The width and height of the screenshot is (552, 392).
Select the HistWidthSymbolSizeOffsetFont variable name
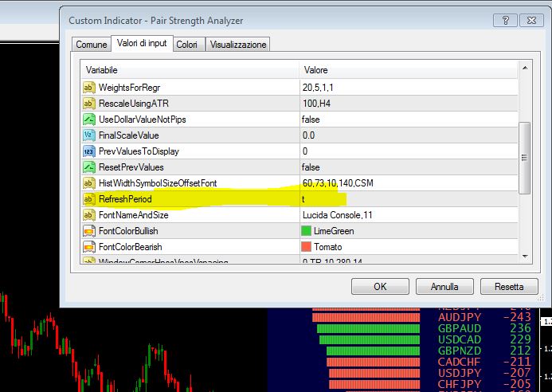coord(158,183)
